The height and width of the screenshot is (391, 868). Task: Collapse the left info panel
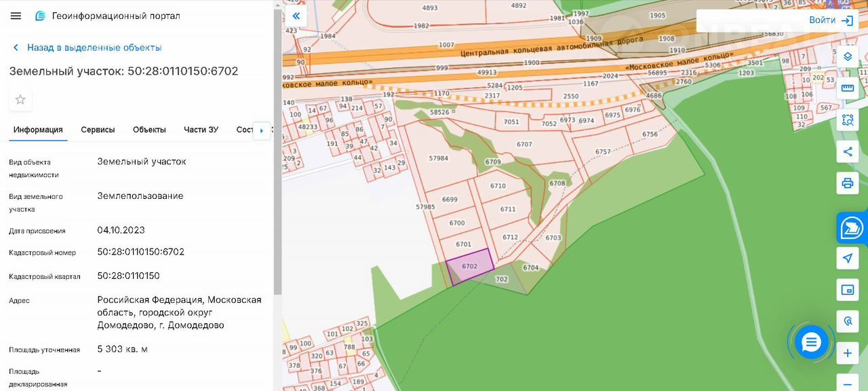[x=296, y=16]
